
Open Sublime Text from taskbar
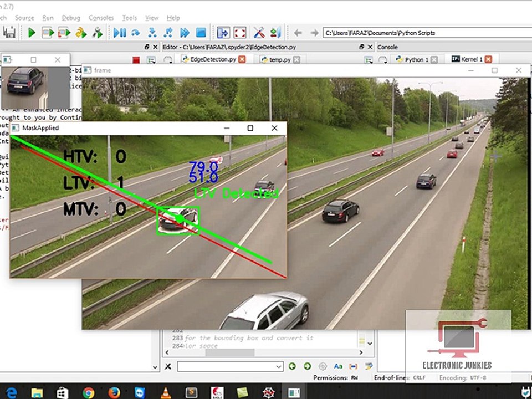(191, 392)
